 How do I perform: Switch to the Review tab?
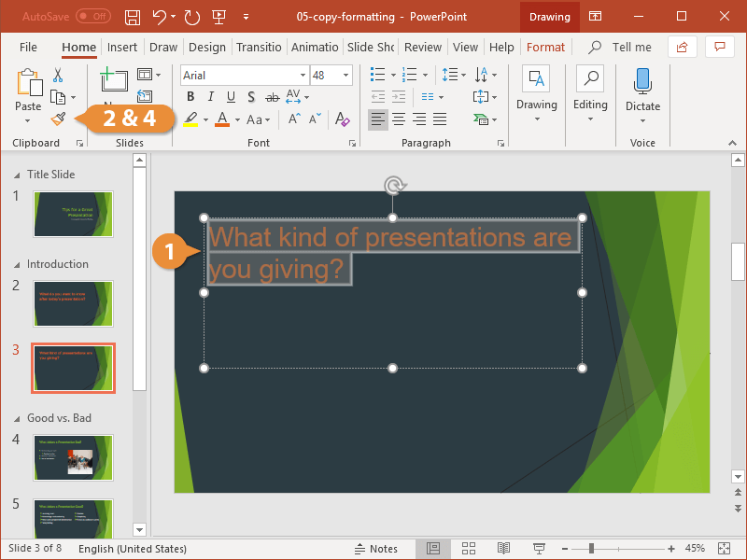pyautogui.click(x=423, y=47)
